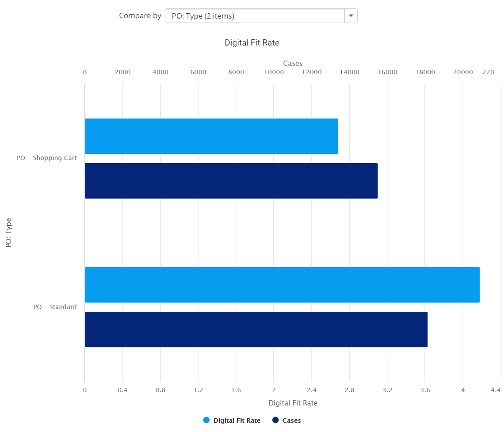Click the light blue Digital Fit Rate legend dot
Image resolution: width=504 pixels, height=432 pixels.
point(206,420)
